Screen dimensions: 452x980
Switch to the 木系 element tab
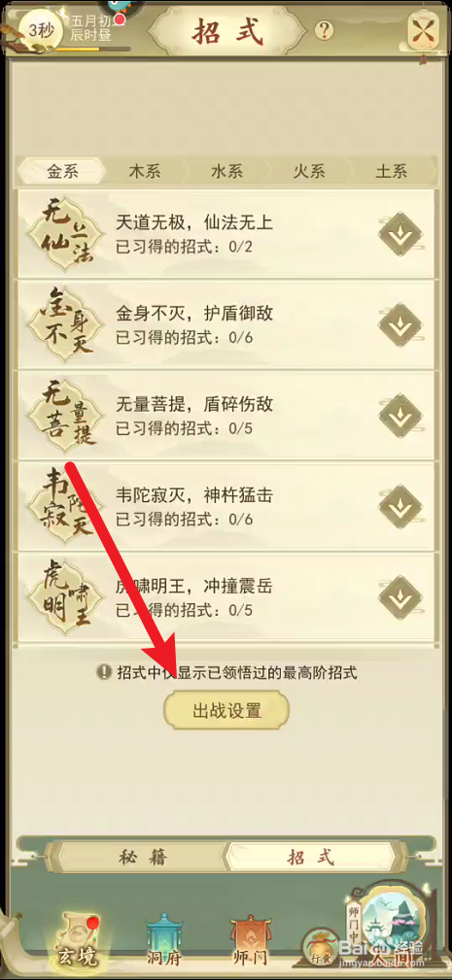tap(145, 171)
